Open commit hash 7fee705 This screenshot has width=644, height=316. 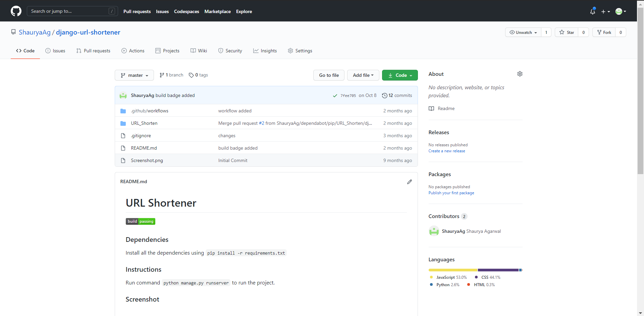pyautogui.click(x=348, y=96)
